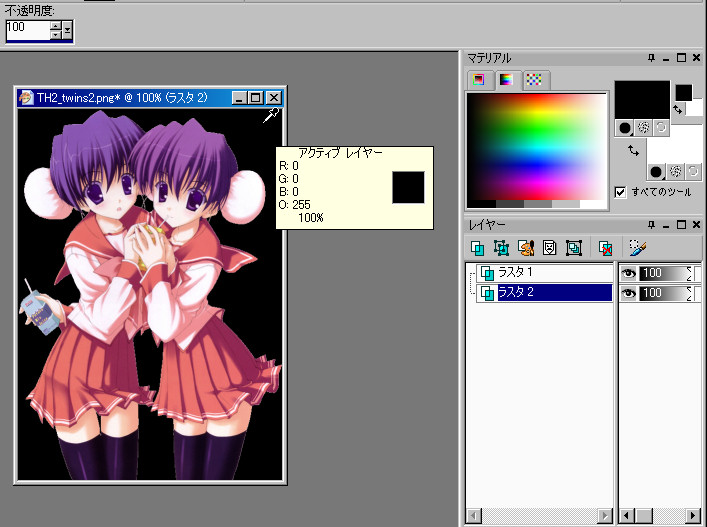Image resolution: width=707 pixels, height=527 pixels.
Task: Open background material style dropdown
Action: point(656,171)
